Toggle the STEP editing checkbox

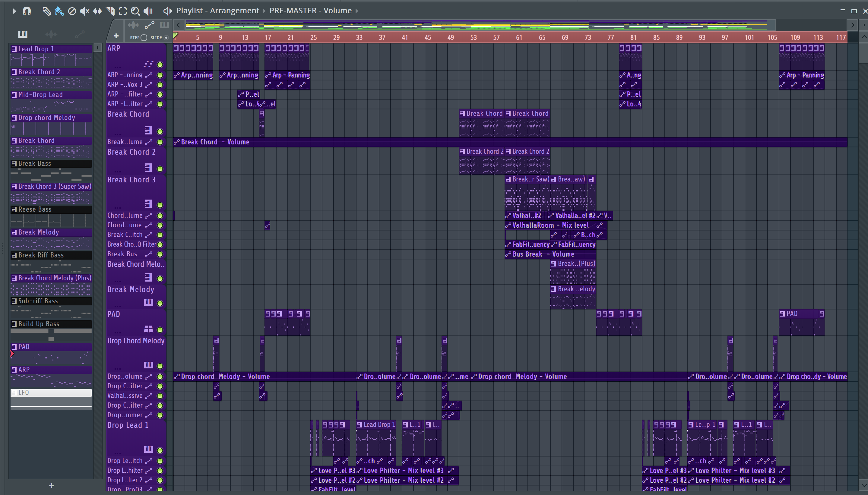[144, 38]
